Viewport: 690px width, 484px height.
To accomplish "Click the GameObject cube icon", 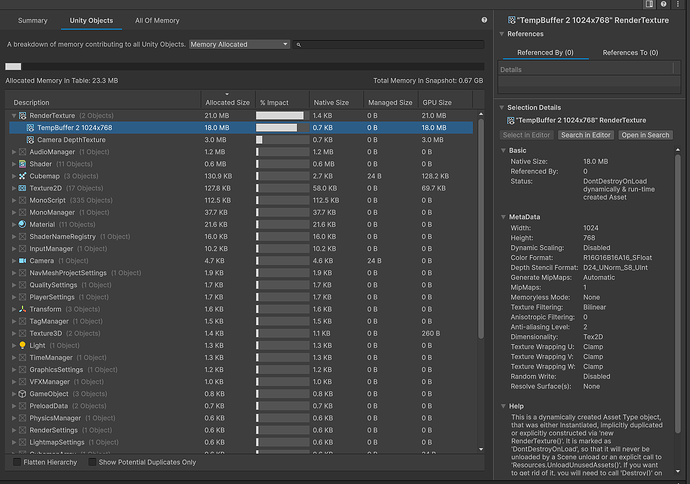I will tap(21, 394).
